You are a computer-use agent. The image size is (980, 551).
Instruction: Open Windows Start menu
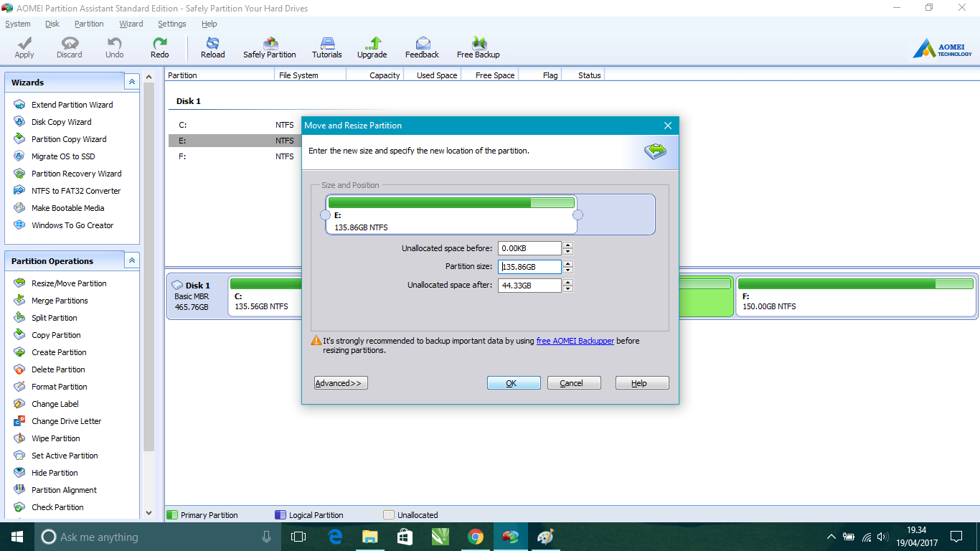(17, 537)
